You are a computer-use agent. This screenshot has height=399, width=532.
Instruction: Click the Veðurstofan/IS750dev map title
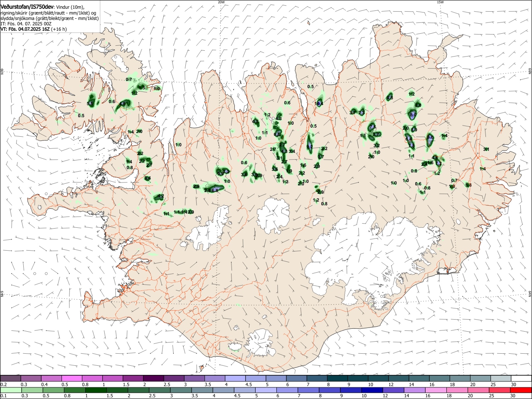(x=27, y=7)
